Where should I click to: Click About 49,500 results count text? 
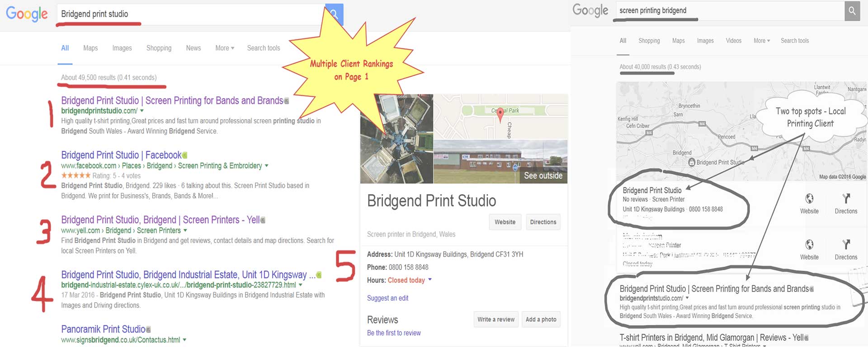[x=109, y=78]
